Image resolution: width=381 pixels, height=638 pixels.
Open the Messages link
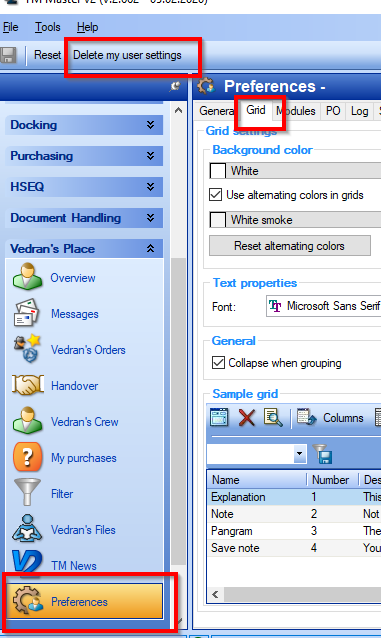75,314
